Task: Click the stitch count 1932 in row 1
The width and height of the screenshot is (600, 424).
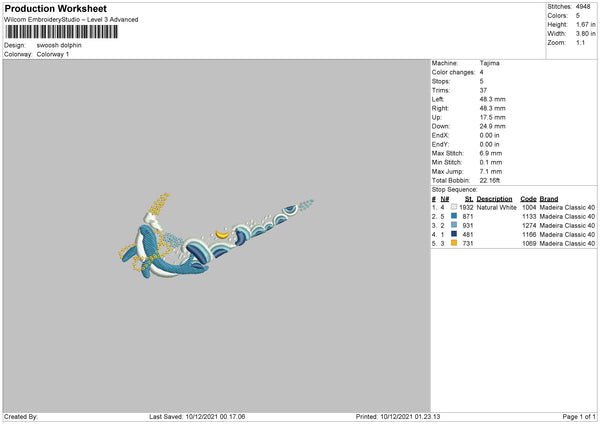Action: [466, 207]
